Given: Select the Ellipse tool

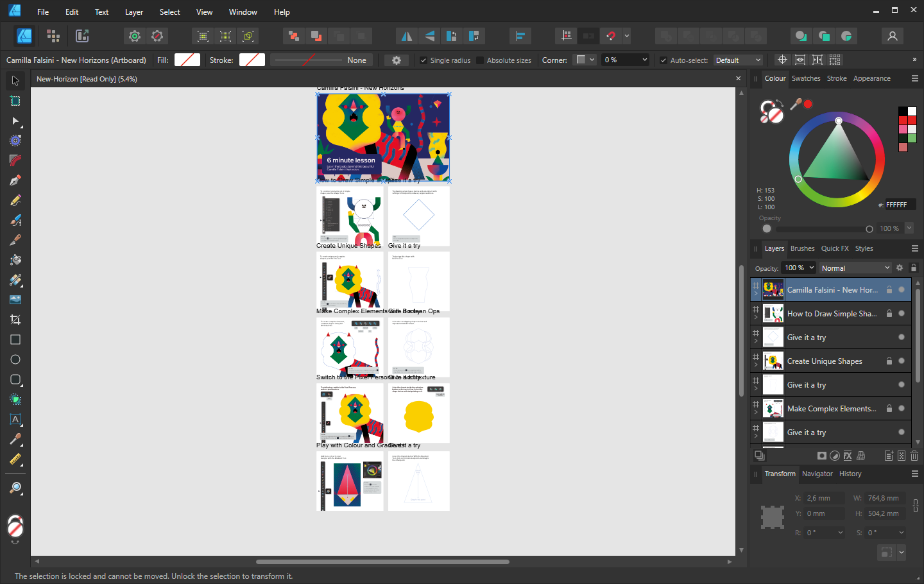Looking at the screenshot, I should click(15, 359).
